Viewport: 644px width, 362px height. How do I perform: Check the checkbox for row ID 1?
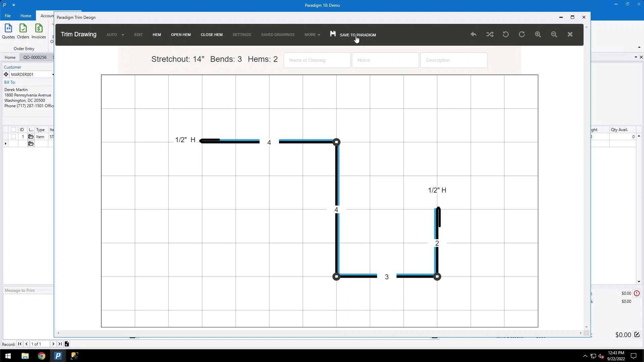pos(13,137)
